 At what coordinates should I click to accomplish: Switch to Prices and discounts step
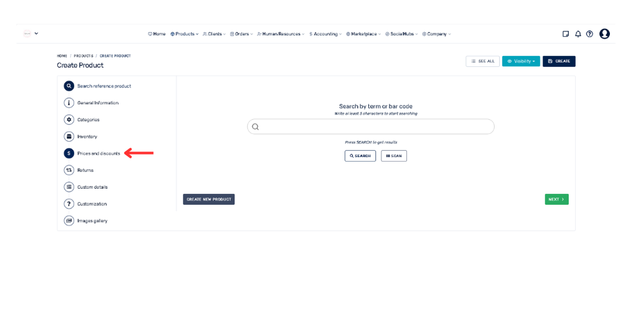pyautogui.click(x=98, y=153)
